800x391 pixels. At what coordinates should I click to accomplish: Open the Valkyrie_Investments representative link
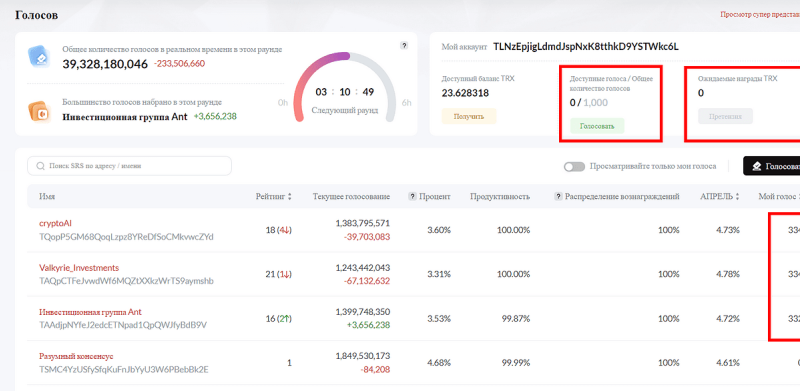tap(79, 267)
